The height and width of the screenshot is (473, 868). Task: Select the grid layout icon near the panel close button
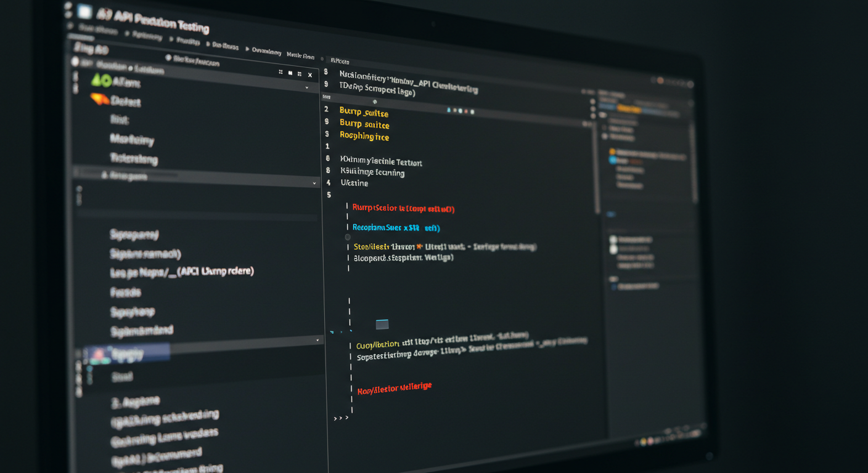point(300,73)
